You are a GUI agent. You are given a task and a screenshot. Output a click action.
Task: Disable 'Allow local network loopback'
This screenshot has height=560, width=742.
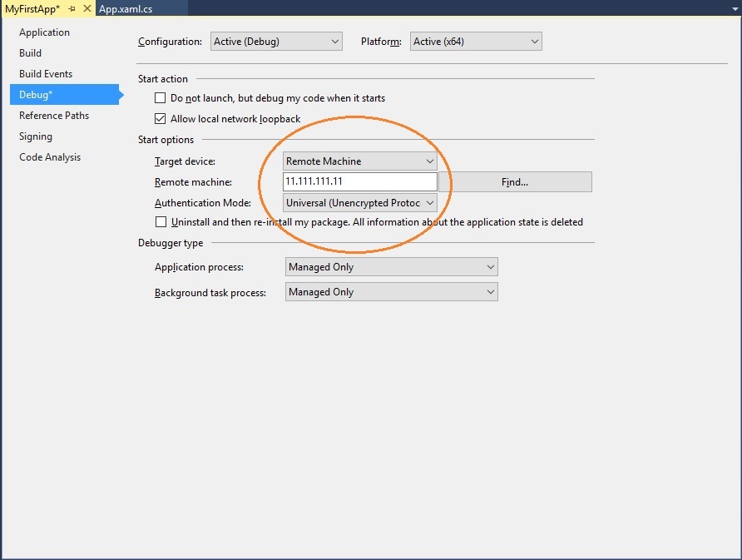point(160,118)
